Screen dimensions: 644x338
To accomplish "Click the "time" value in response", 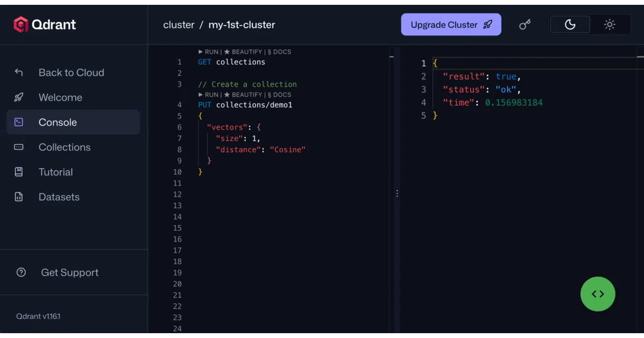I will tap(514, 102).
